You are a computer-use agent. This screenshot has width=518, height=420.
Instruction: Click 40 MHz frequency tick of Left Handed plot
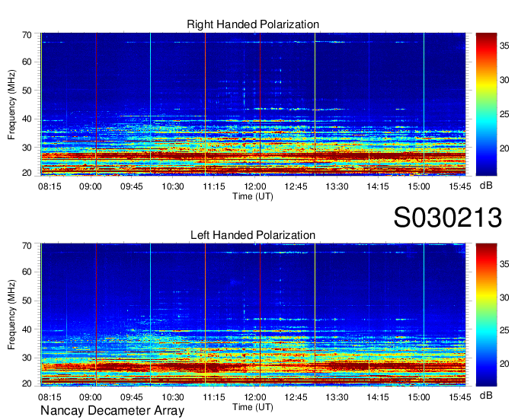click(x=27, y=329)
